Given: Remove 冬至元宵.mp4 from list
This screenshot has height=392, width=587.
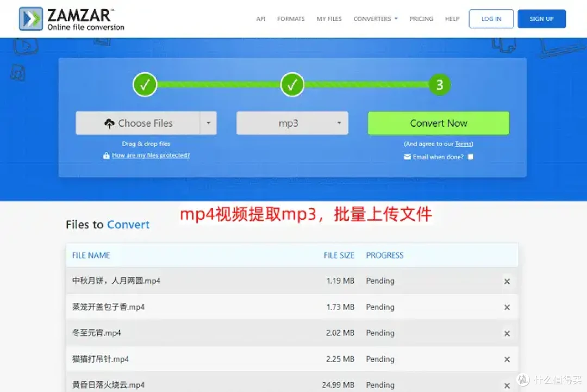Looking at the screenshot, I should (507, 333).
